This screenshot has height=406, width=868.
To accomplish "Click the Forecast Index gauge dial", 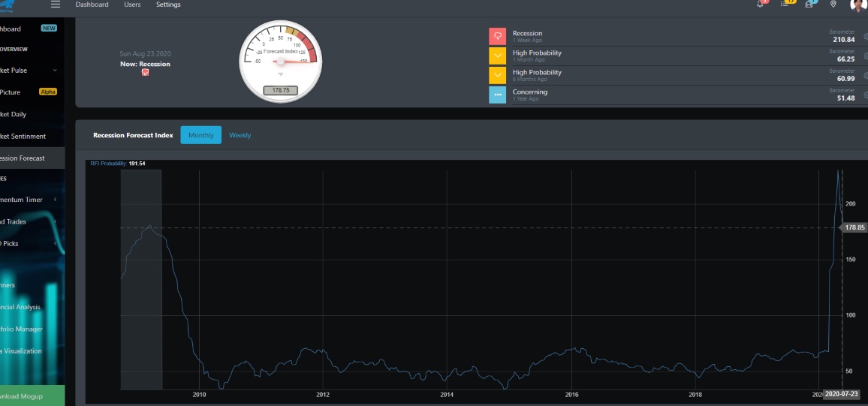I will [x=281, y=61].
